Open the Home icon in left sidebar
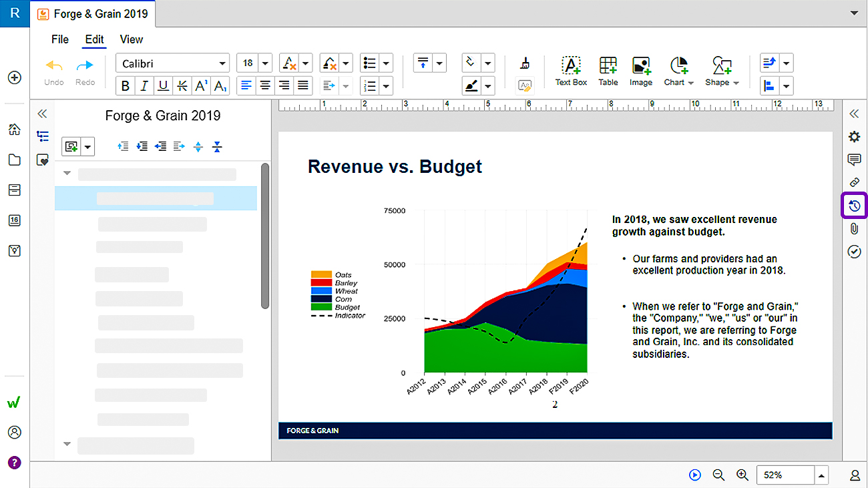This screenshot has height=488, width=868. 14,130
